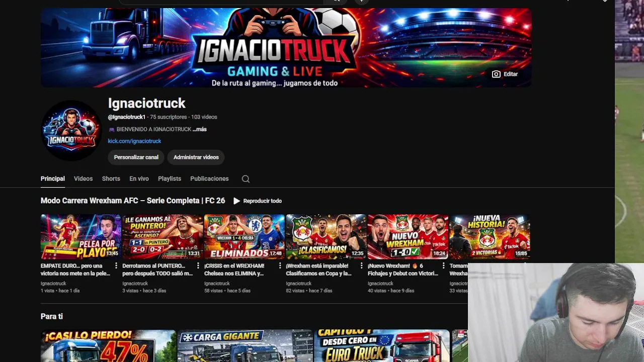
Task: Select the Principal tab
Action: 53,178
